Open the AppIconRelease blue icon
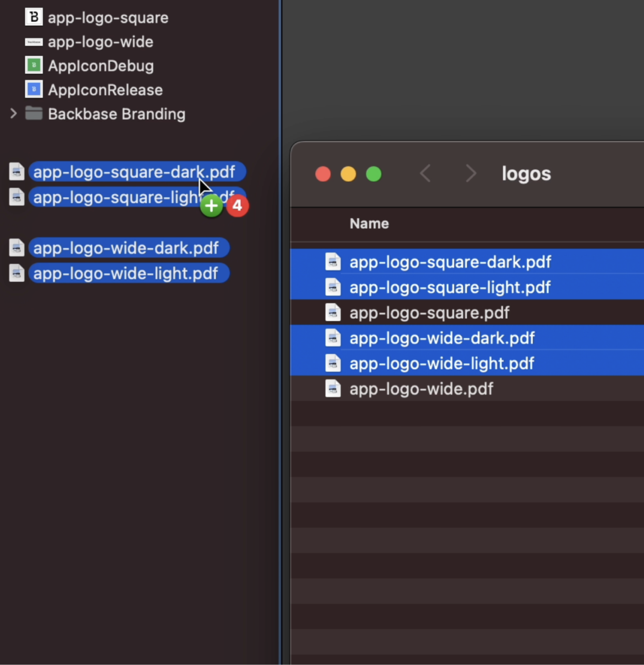This screenshot has width=644, height=665. tap(34, 89)
